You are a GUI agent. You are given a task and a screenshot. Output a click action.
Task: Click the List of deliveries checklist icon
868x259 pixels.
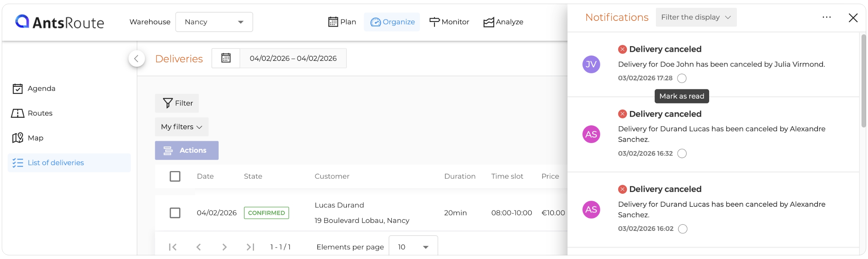click(18, 163)
